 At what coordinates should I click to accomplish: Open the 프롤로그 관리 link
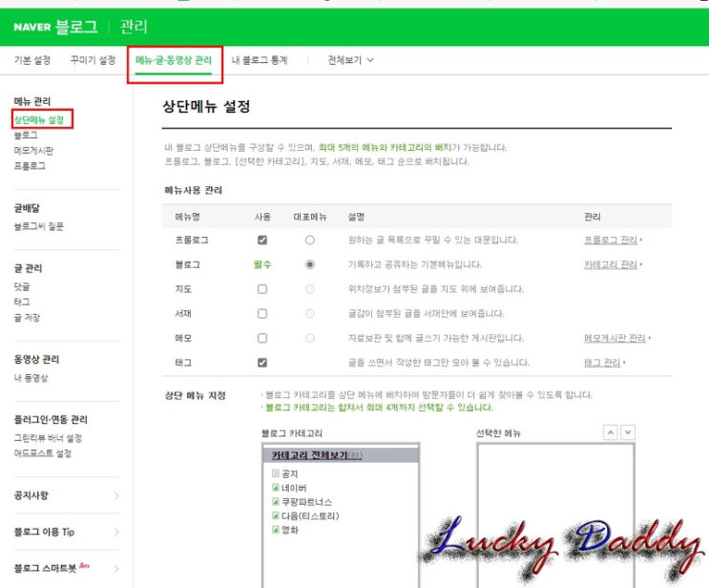[611, 241]
